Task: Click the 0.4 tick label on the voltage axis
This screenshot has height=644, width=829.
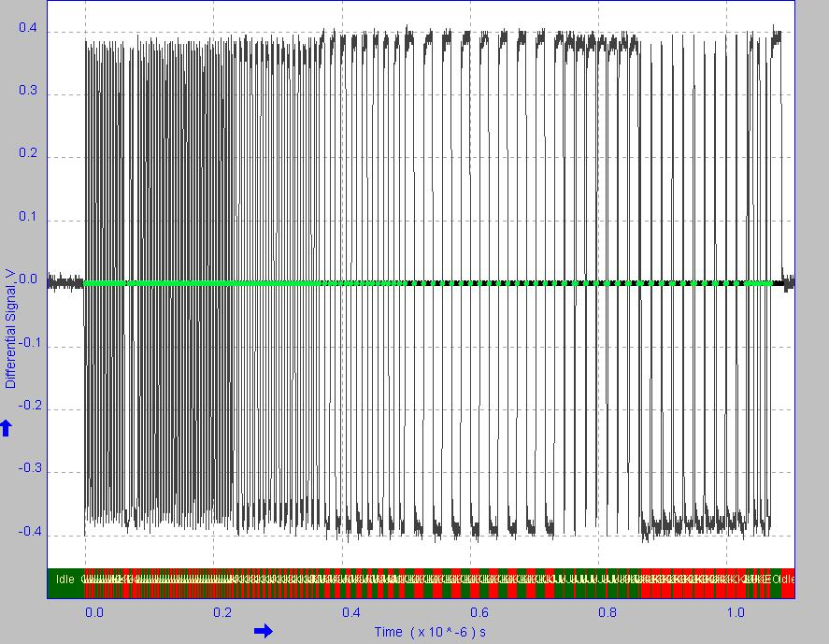Action: [27, 28]
